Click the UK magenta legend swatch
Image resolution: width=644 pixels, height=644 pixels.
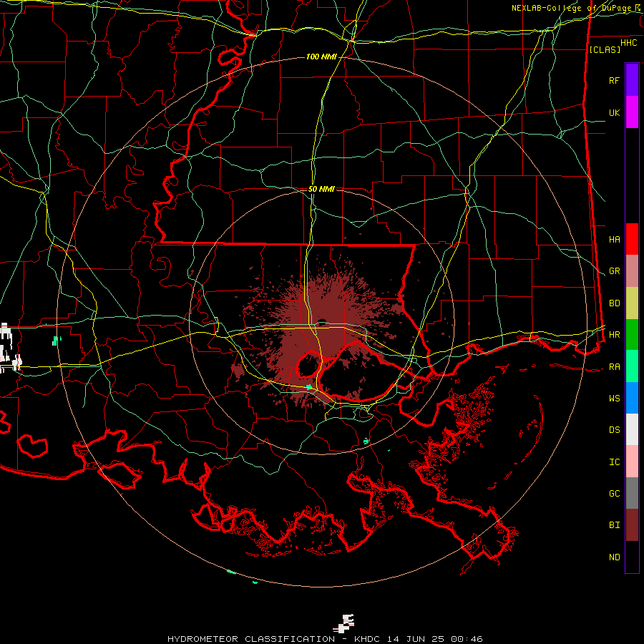[x=632, y=112]
